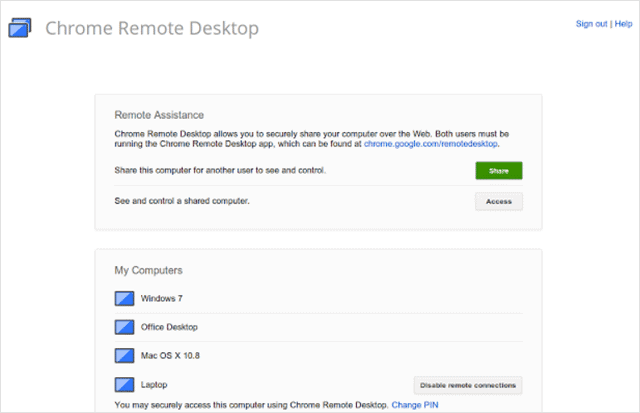Click the Chrome Remote Desktop title text
Viewport: 640px width, 413px height.
(x=152, y=28)
